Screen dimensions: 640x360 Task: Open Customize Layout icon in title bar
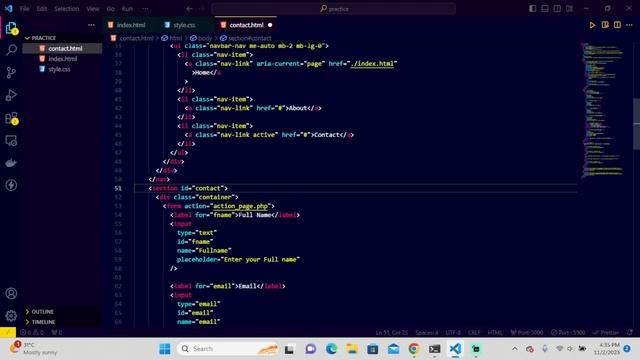click(569, 9)
